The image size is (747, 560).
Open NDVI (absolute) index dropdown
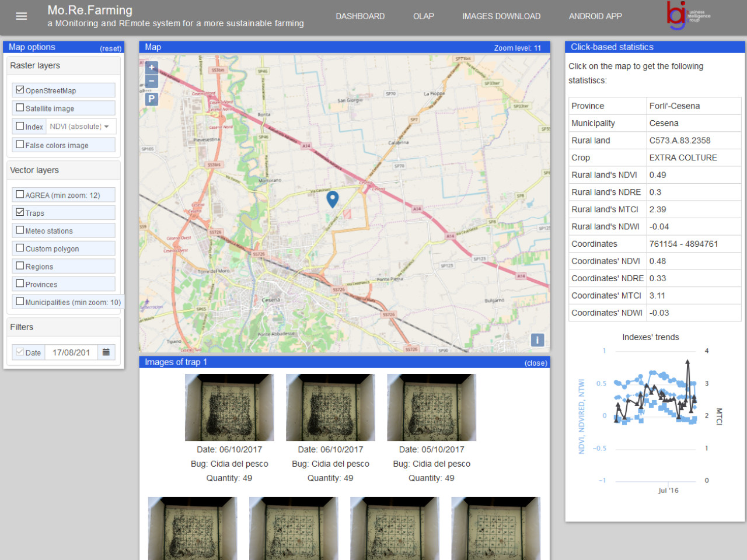[x=81, y=127]
